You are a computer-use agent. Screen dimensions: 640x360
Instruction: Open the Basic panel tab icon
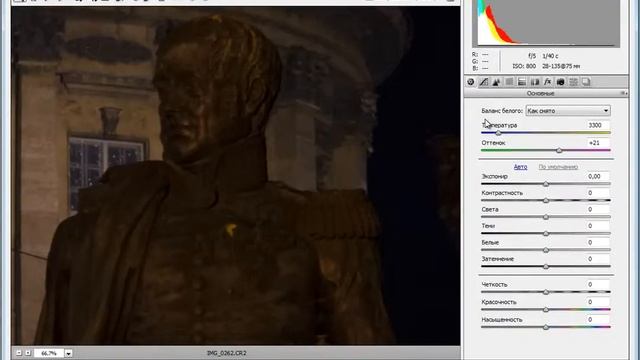click(471, 82)
